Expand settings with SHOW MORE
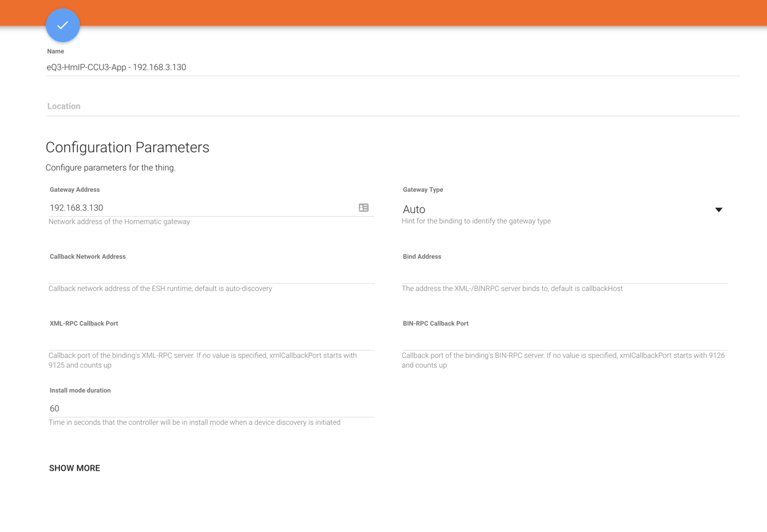Image resolution: width=767 pixels, height=532 pixels. (x=74, y=468)
